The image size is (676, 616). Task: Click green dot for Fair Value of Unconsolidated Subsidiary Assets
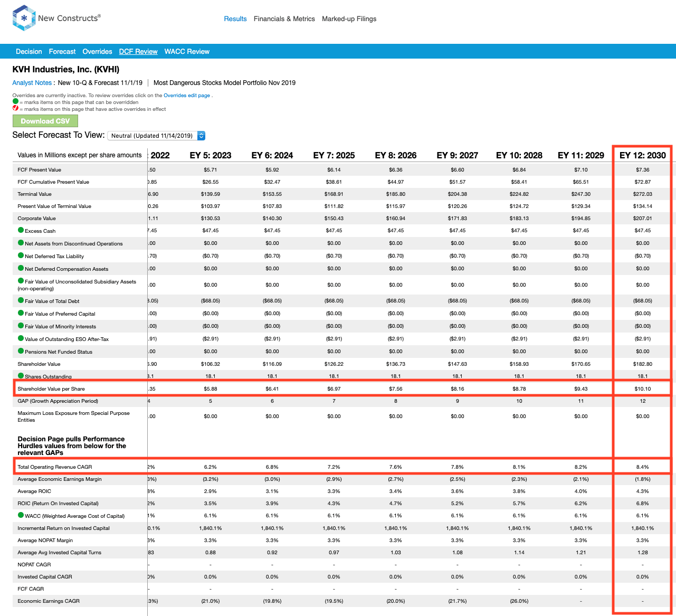(21, 281)
